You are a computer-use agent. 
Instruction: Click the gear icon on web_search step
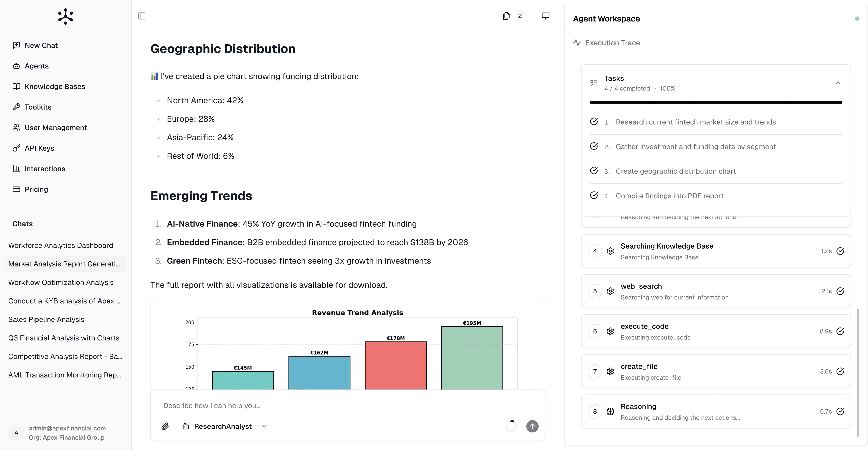coord(610,291)
